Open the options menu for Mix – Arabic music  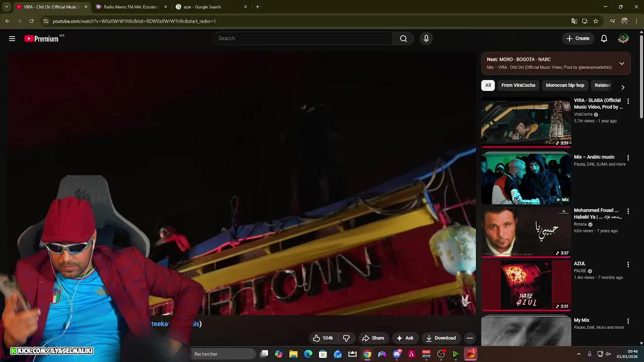click(x=628, y=158)
